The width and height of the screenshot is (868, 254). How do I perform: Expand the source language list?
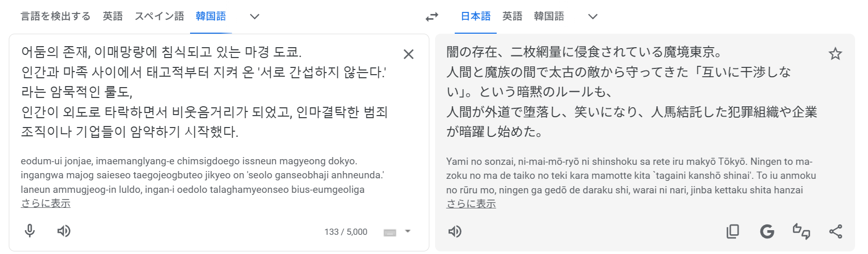(x=254, y=17)
